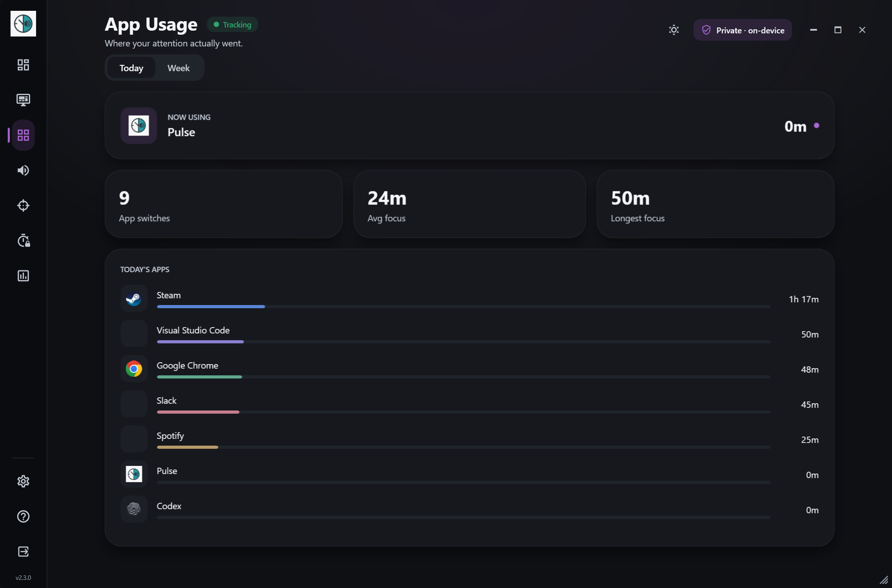Click the Longest focus stat card

pos(715,204)
